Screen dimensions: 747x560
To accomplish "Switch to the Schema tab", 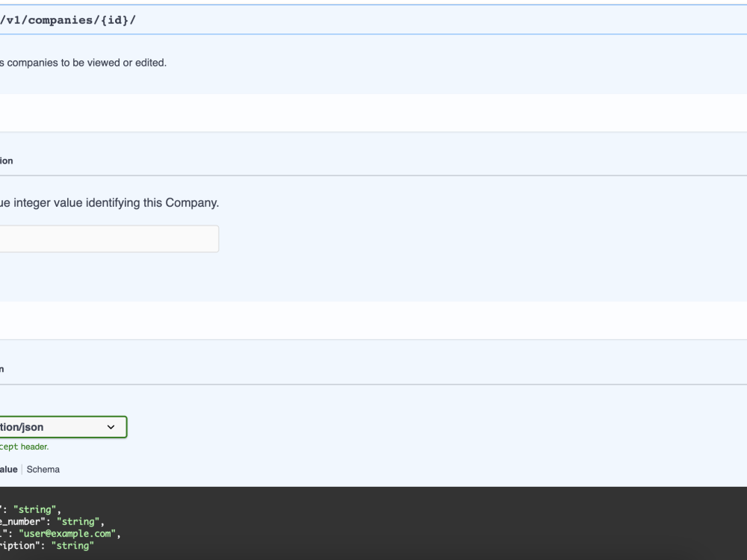I will click(43, 469).
